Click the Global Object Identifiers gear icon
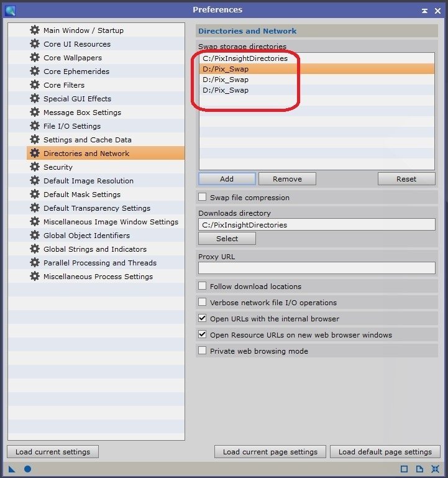This screenshot has height=478, width=448. coord(35,235)
